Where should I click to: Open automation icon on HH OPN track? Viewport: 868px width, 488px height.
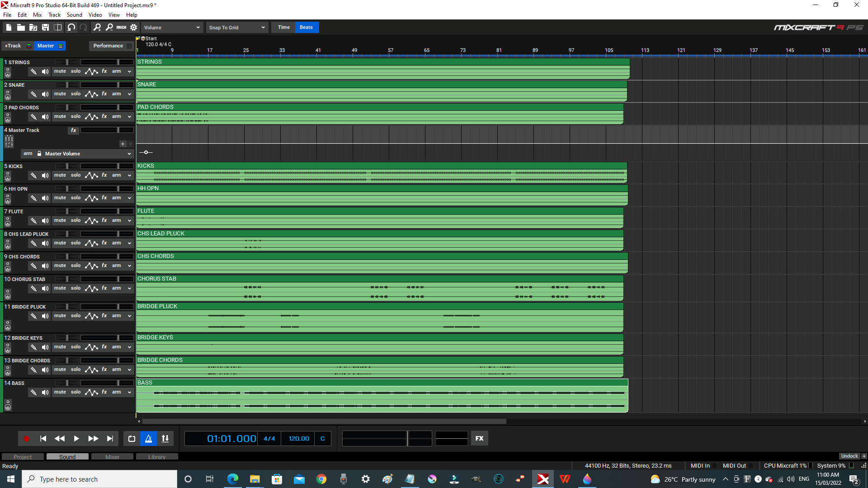[91, 198]
